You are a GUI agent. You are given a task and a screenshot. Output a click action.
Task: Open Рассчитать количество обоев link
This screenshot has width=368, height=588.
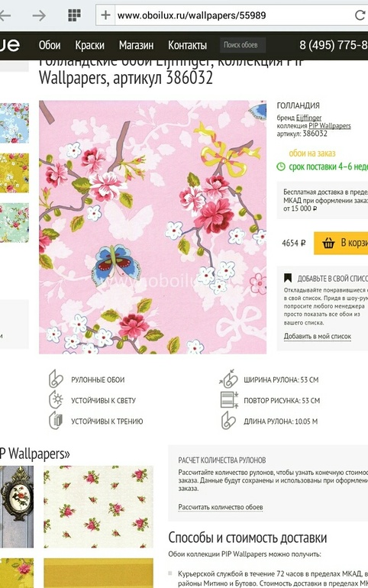221,507
